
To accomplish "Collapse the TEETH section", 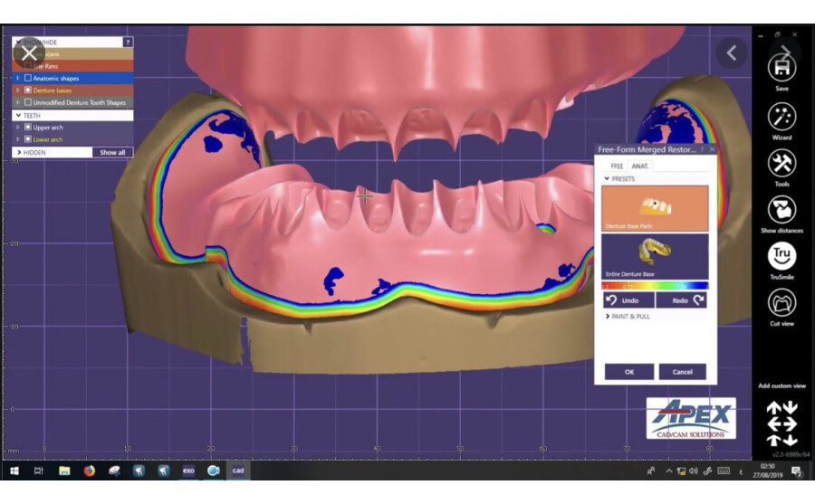I will [19, 115].
